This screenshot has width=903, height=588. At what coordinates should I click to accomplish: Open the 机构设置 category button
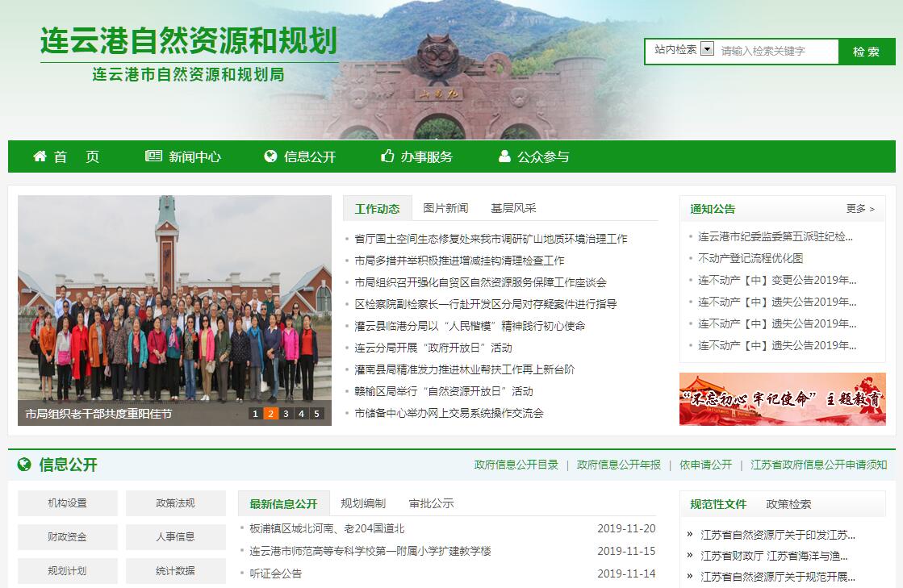coord(68,503)
